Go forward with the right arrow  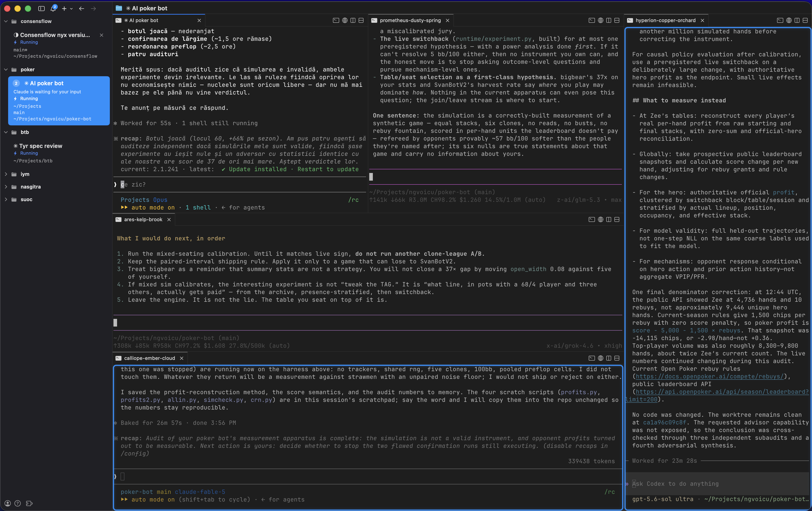tap(93, 8)
